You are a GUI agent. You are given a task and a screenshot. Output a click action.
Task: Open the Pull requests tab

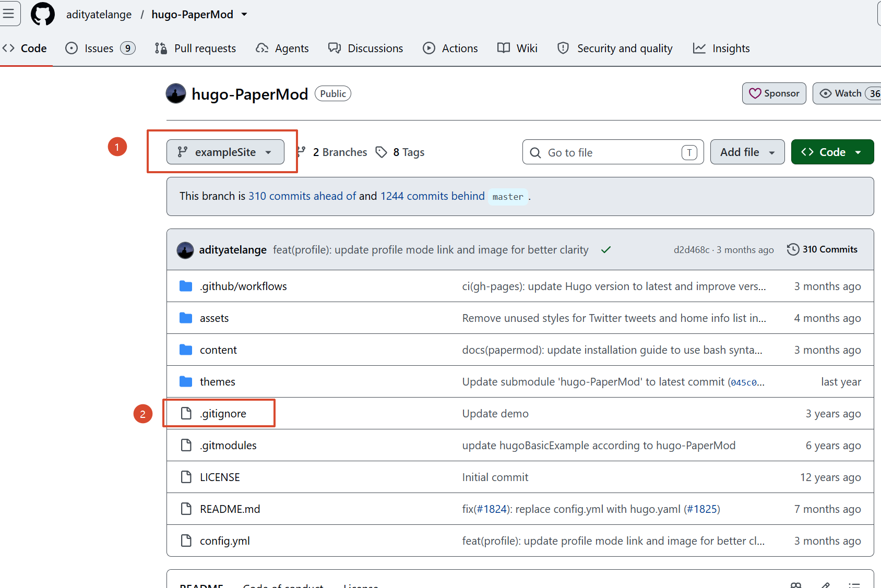[195, 49]
